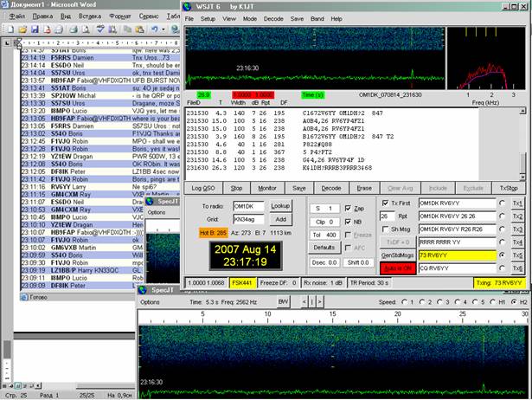Toggle the Zap checkbox
This screenshot has width=532, height=400.
[x=348, y=208]
